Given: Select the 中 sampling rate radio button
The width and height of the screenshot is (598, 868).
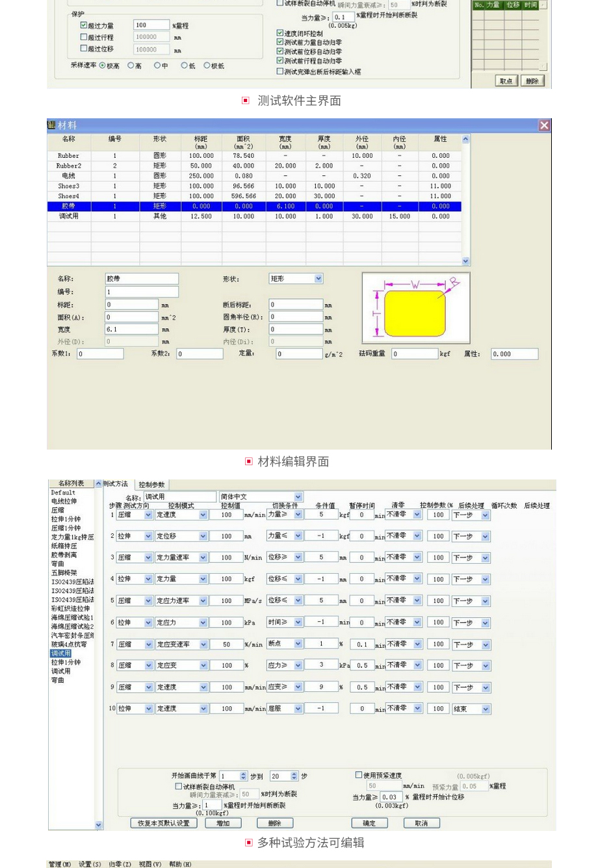Looking at the screenshot, I should [157, 66].
